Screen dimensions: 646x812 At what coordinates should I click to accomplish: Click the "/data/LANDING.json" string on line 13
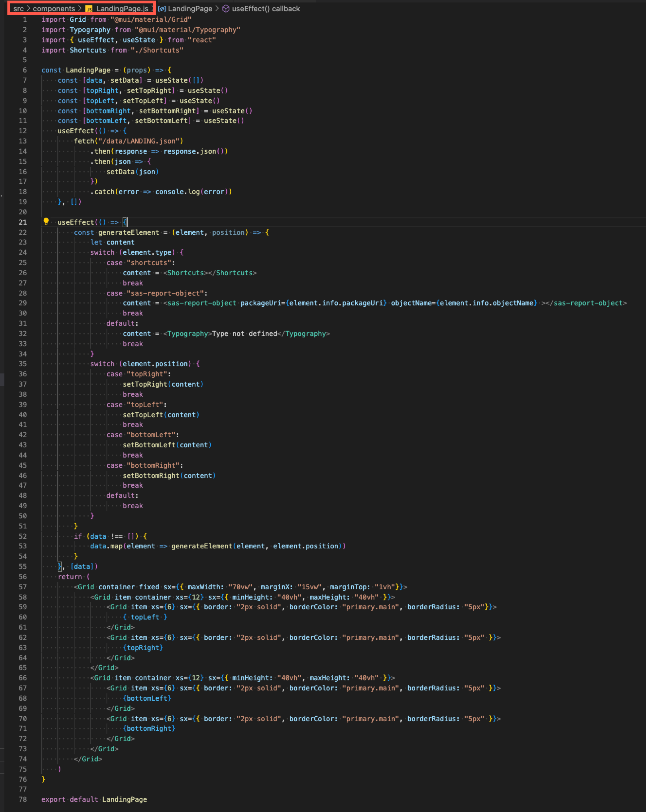[x=139, y=141]
